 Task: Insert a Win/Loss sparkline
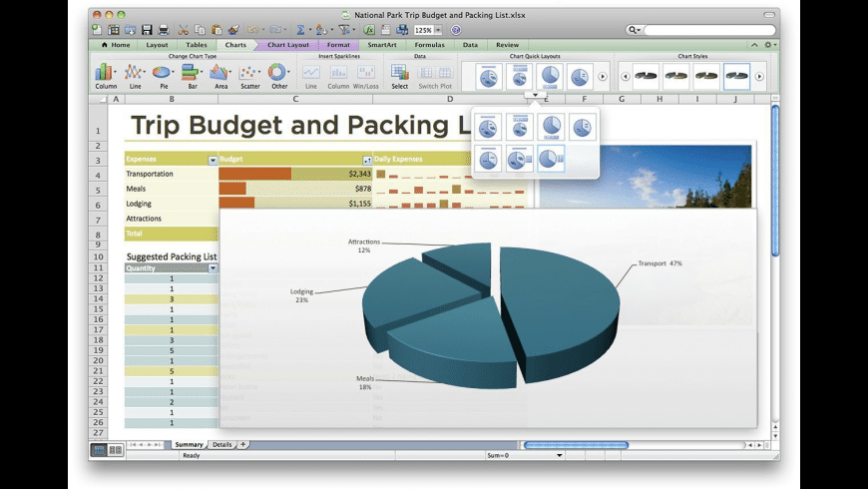[366, 76]
